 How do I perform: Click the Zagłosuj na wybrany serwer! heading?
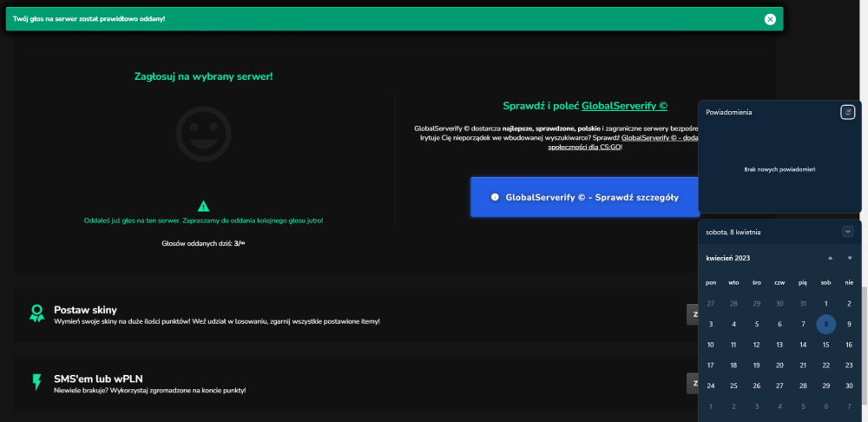pos(204,76)
